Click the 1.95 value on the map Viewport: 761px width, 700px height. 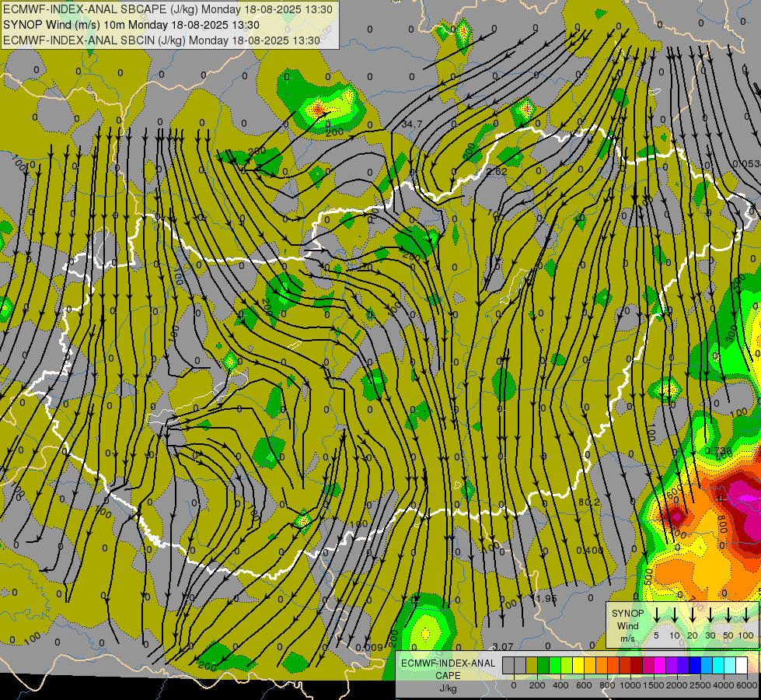[546, 598]
